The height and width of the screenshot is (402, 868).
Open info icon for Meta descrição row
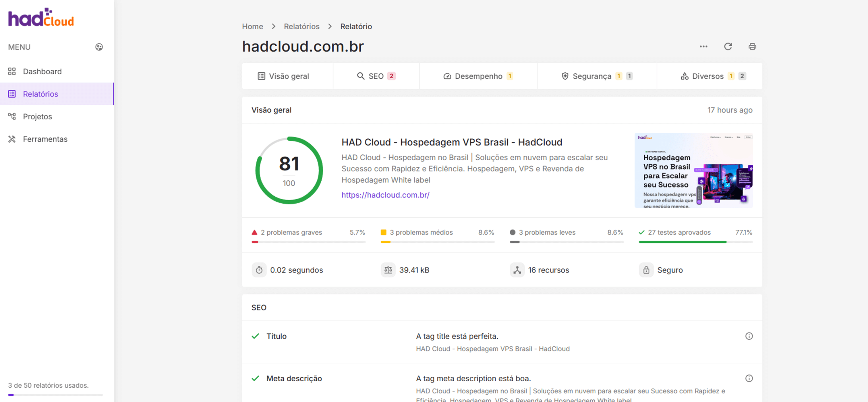coord(749,378)
